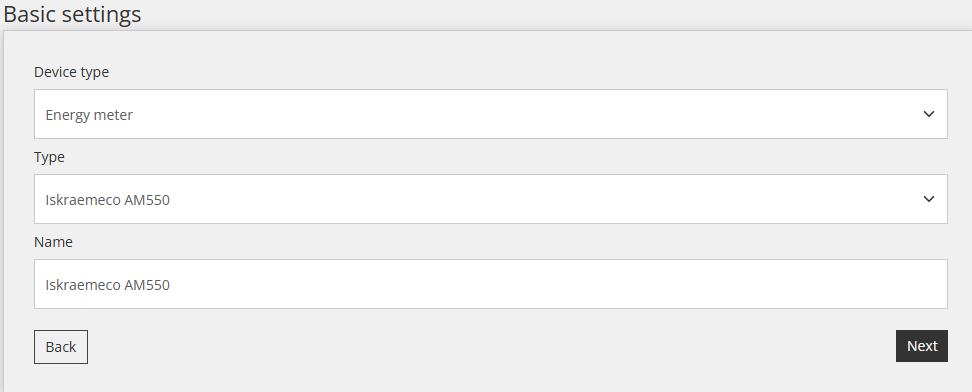
Task: Place cursor in Iskraemeco AM550 name text
Action: click(107, 285)
